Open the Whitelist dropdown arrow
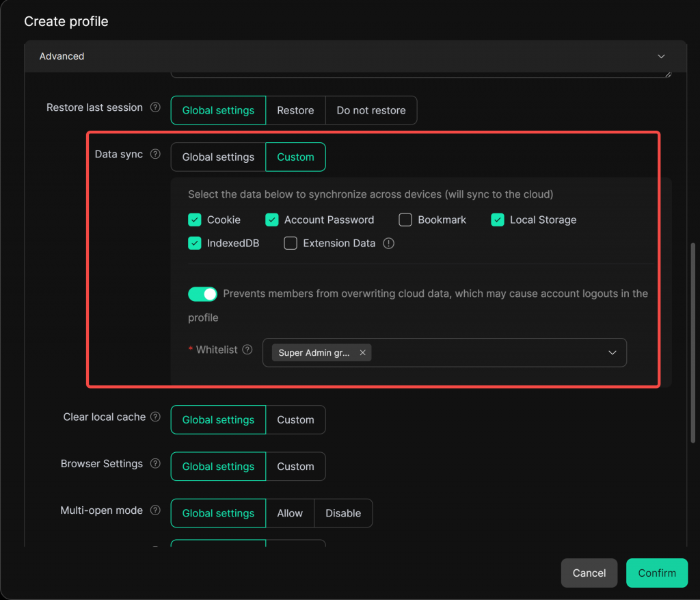This screenshot has height=600, width=700. [612, 353]
